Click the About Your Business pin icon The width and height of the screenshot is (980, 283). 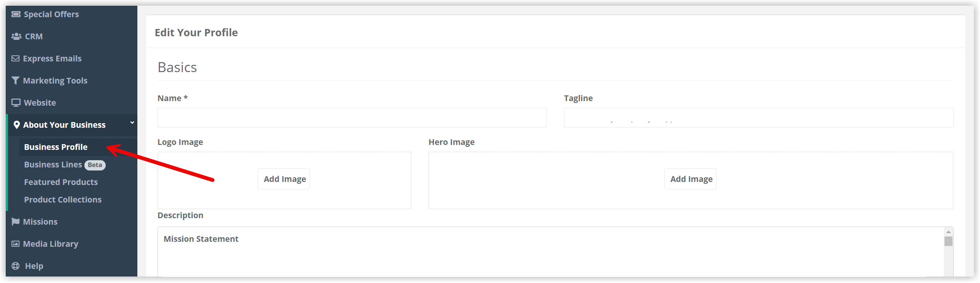coord(16,125)
